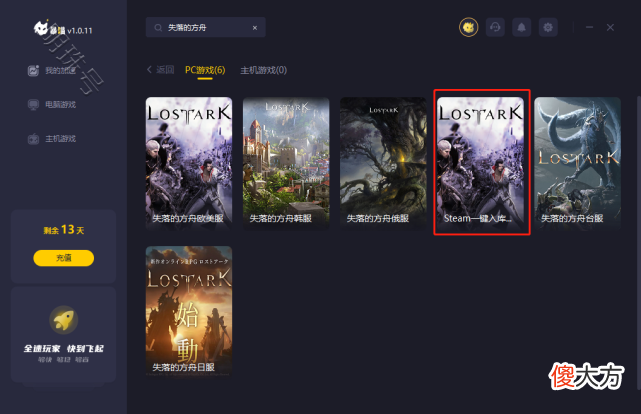The width and height of the screenshot is (641, 414).
Task: Click the 剩余 13 天 remaining days text
Action: (64, 230)
